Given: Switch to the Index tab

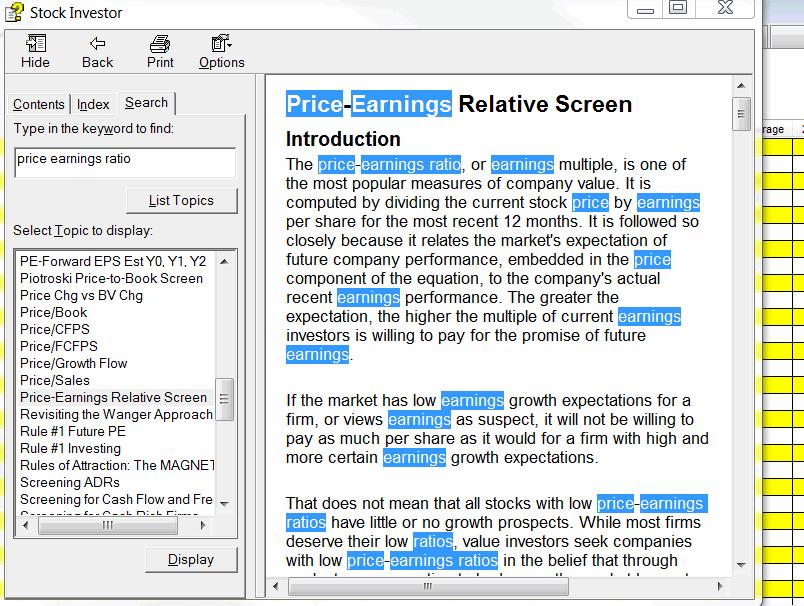Looking at the screenshot, I should click(x=93, y=104).
